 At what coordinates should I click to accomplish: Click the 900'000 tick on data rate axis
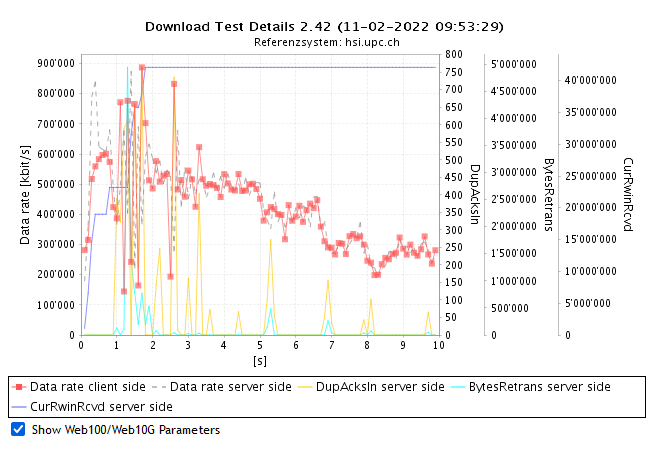(x=54, y=63)
